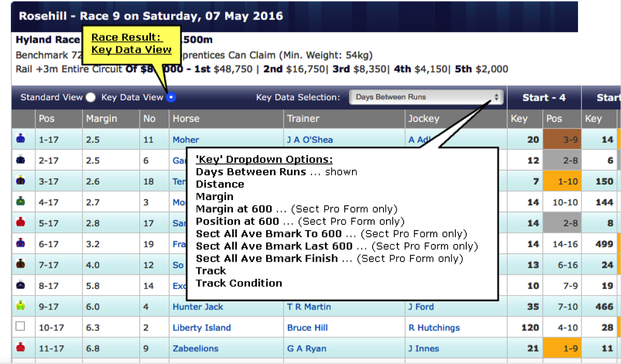Click Hunter Jack's lime green silks icon

coord(21,307)
